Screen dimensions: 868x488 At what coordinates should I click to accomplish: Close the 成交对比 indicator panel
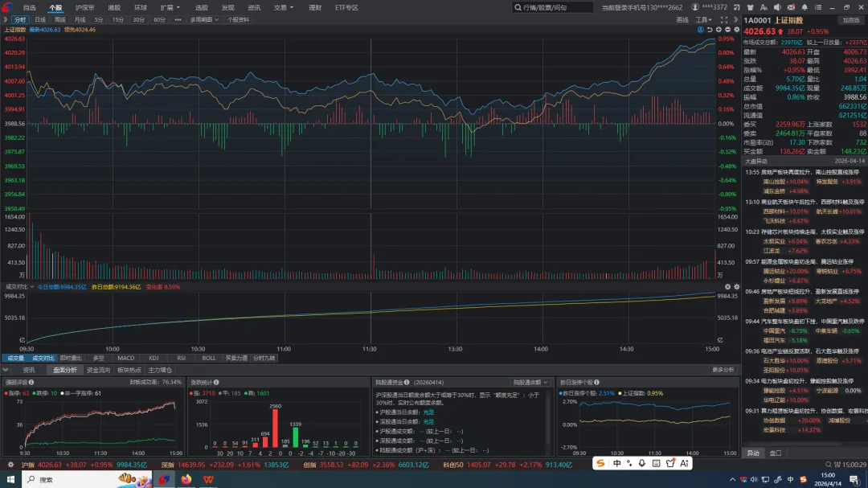[727, 287]
